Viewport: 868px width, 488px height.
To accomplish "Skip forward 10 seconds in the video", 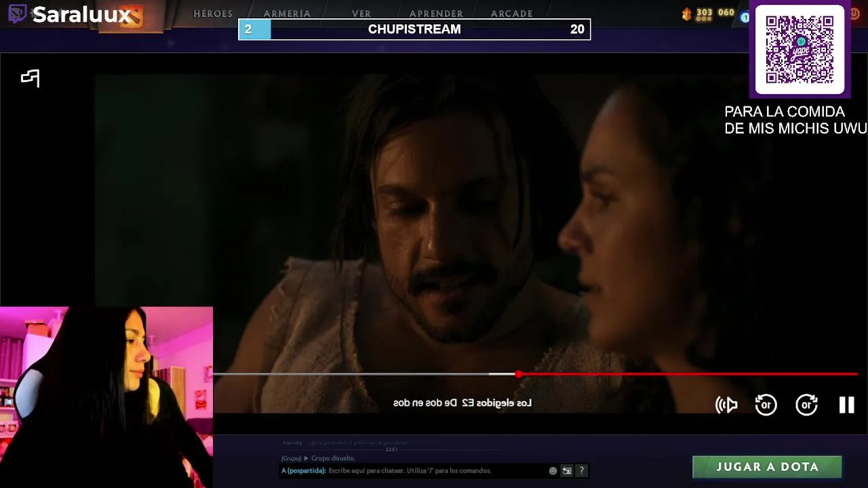I will (x=766, y=405).
